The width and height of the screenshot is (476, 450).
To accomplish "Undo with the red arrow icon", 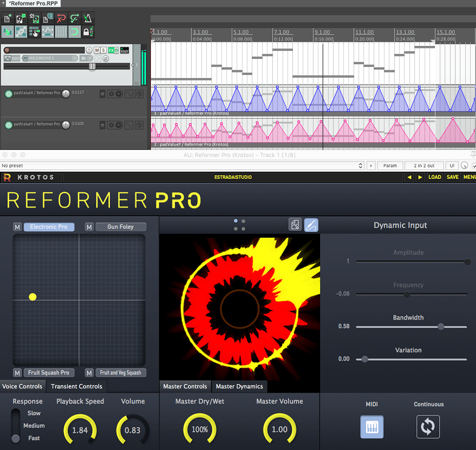I will [x=61, y=19].
